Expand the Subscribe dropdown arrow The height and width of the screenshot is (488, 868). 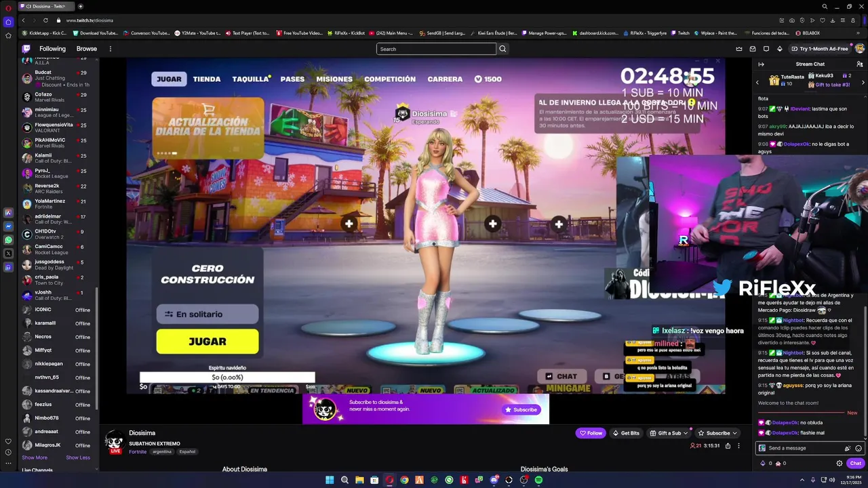coord(734,433)
